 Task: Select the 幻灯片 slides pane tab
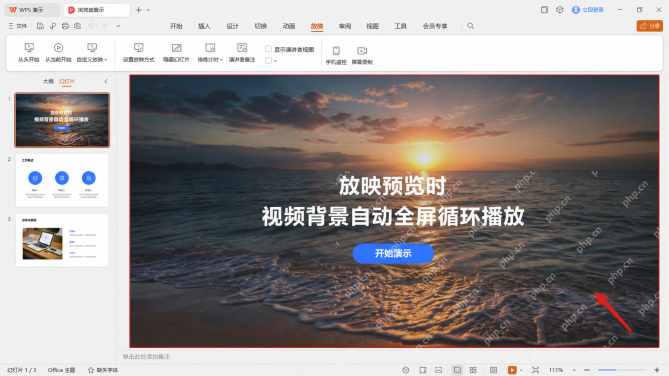(67, 81)
